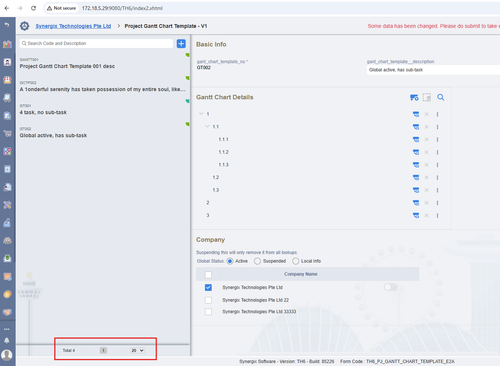Reload the page with browser refresh icon
The width and height of the screenshot is (500, 366).
coord(33,8)
